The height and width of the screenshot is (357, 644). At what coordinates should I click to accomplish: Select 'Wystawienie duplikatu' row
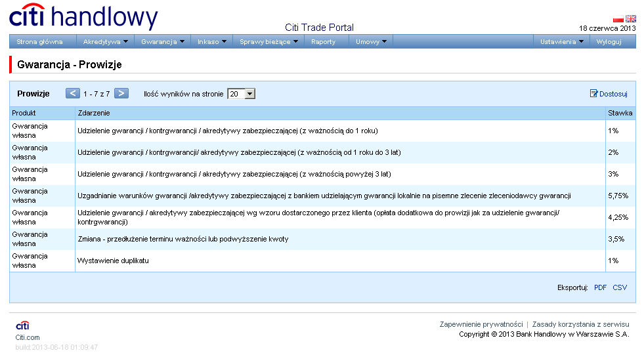[x=322, y=261]
